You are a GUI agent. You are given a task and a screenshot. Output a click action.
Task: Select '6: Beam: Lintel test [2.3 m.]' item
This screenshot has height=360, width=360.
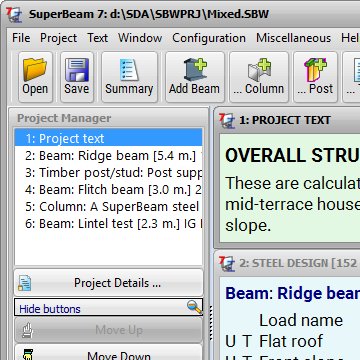tap(108, 224)
